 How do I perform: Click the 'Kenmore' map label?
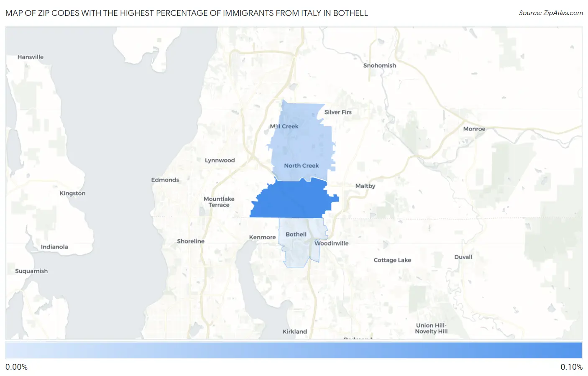tap(262, 237)
